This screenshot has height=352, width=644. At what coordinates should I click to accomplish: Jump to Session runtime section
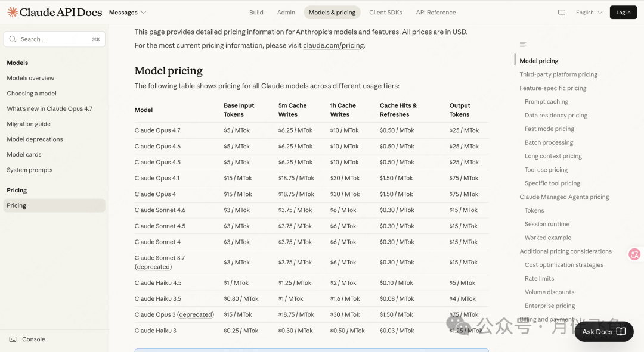(x=547, y=224)
